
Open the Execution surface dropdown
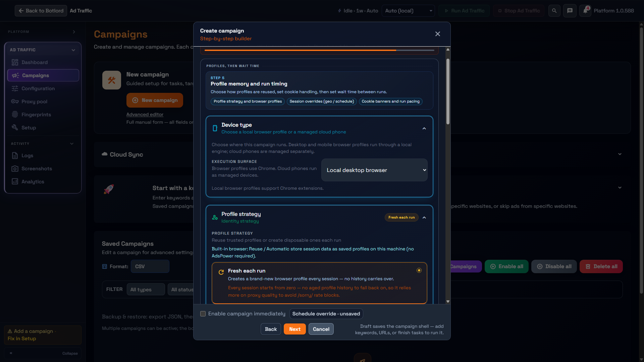click(374, 170)
